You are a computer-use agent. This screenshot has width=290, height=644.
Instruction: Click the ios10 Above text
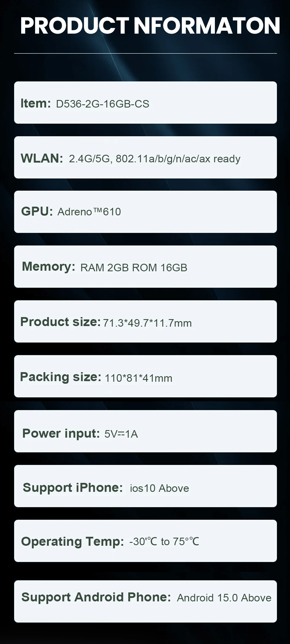(x=159, y=488)
